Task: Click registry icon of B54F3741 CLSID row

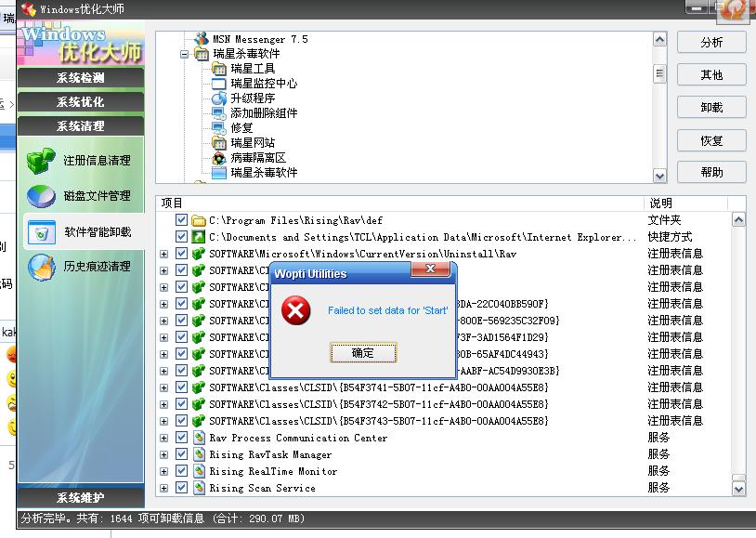Action: coord(198,387)
